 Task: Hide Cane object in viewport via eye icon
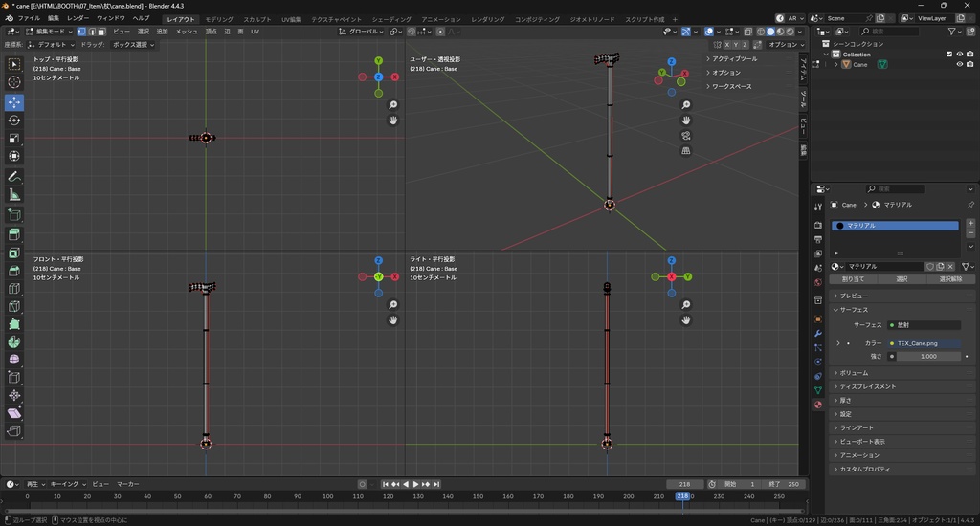[x=960, y=64]
